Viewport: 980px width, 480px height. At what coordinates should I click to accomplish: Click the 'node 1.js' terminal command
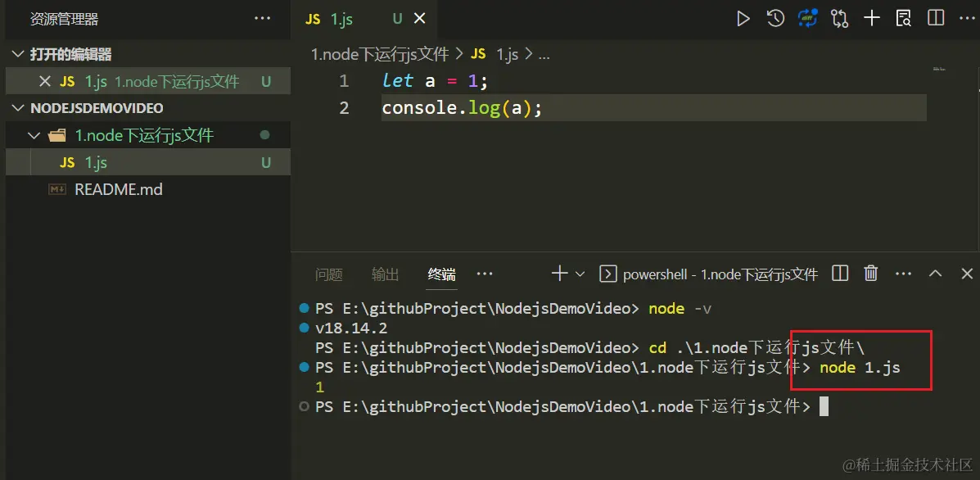tap(860, 368)
